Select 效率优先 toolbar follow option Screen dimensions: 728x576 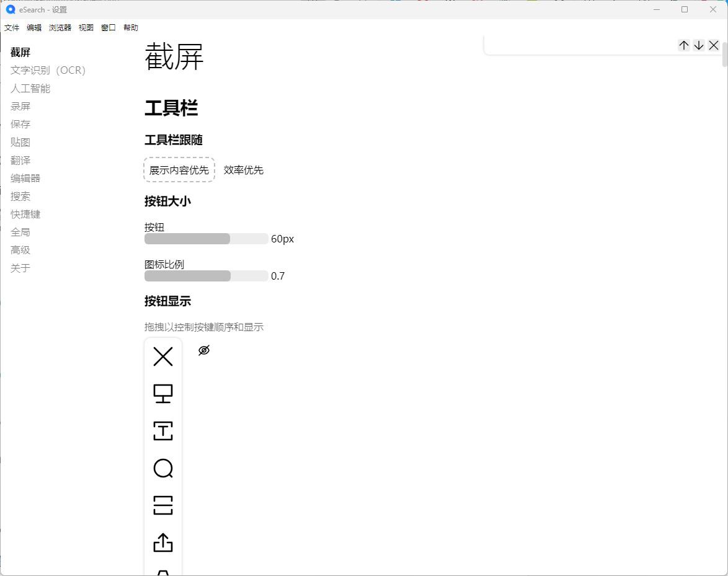click(x=243, y=170)
